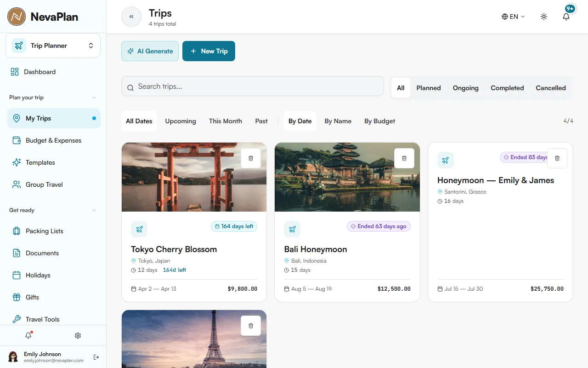Sort trips By Name
The height and width of the screenshot is (368, 588).
pyautogui.click(x=338, y=121)
